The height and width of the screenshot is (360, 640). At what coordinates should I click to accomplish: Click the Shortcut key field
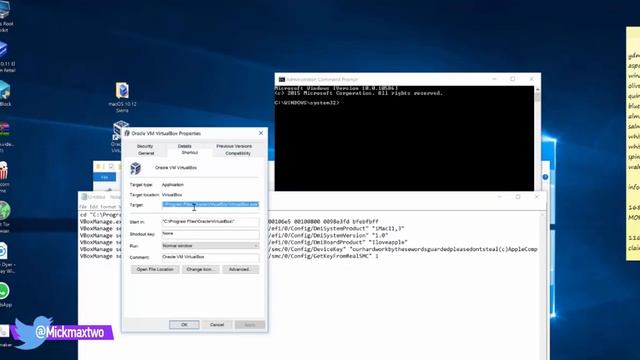point(210,234)
